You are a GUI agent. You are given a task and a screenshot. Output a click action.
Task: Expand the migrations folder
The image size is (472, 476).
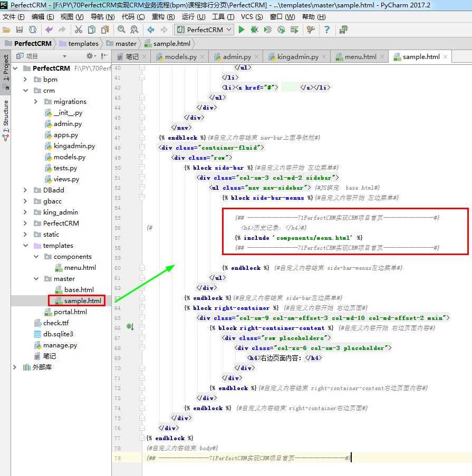pyautogui.click(x=36, y=101)
